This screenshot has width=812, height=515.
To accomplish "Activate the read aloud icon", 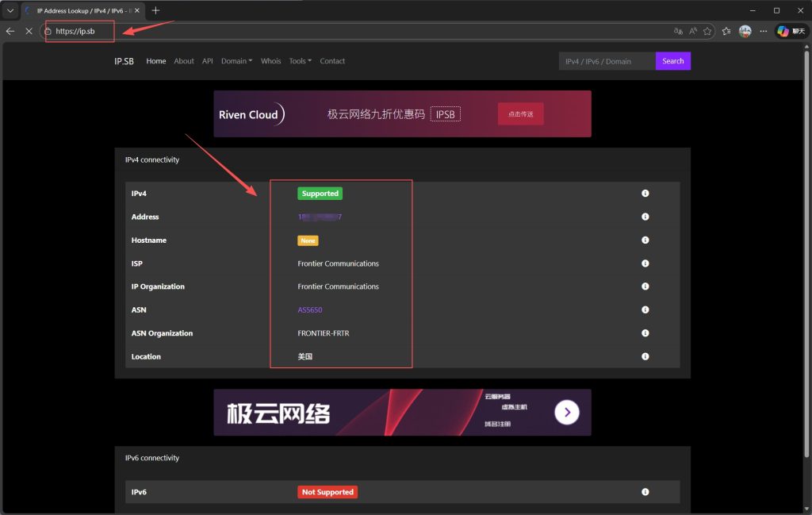I will pyautogui.click(x=692, y=31).
